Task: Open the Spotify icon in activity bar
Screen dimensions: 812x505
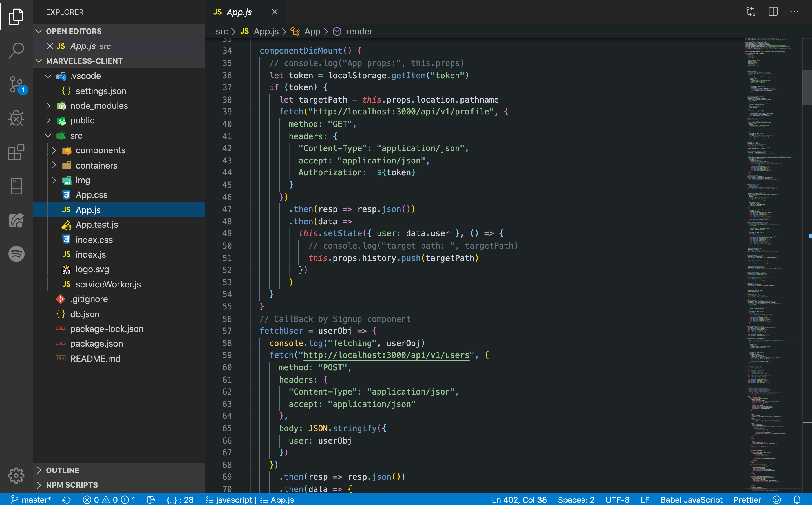Action: pos(16,254)
